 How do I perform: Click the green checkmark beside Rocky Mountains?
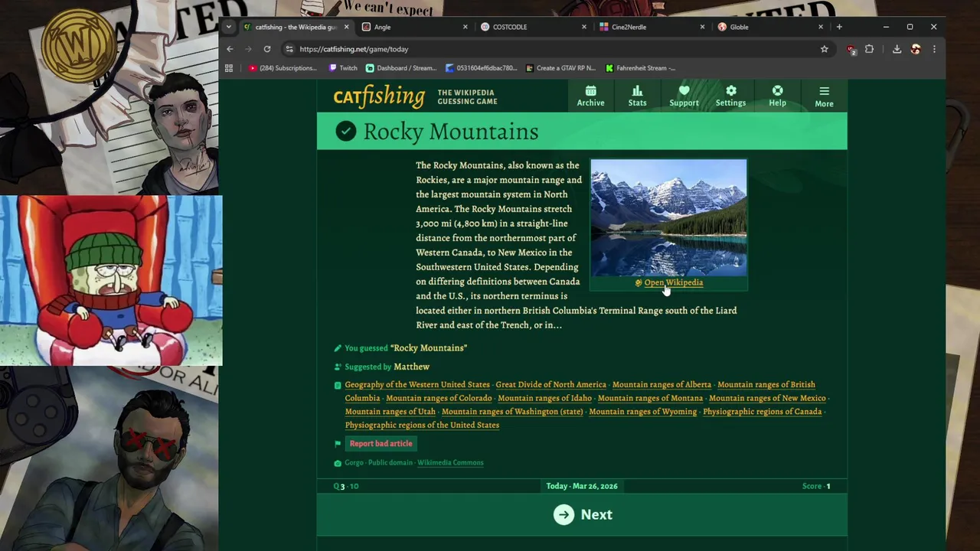(345, 131)
